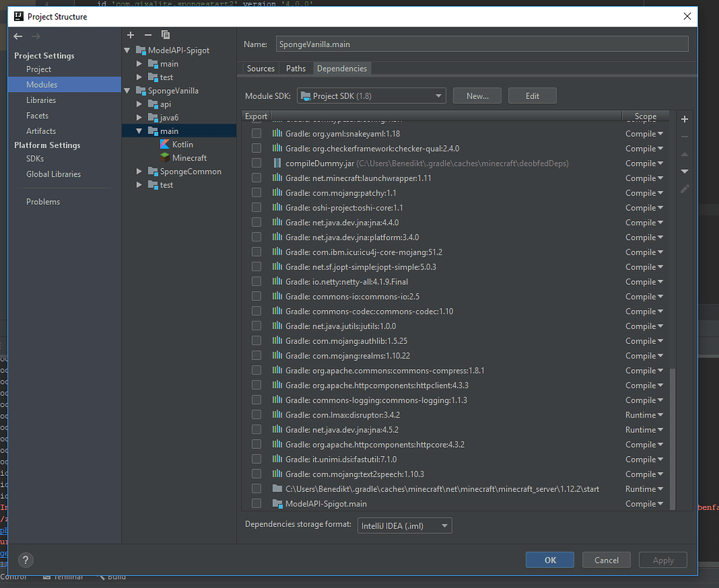
Task: Click the forward navigation arrow
Action: (36, 36)
